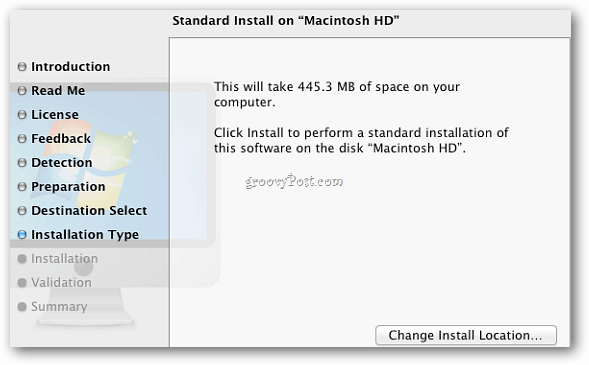Go to the License step label
Screen dimensions: 589x365
coord(55,115)
